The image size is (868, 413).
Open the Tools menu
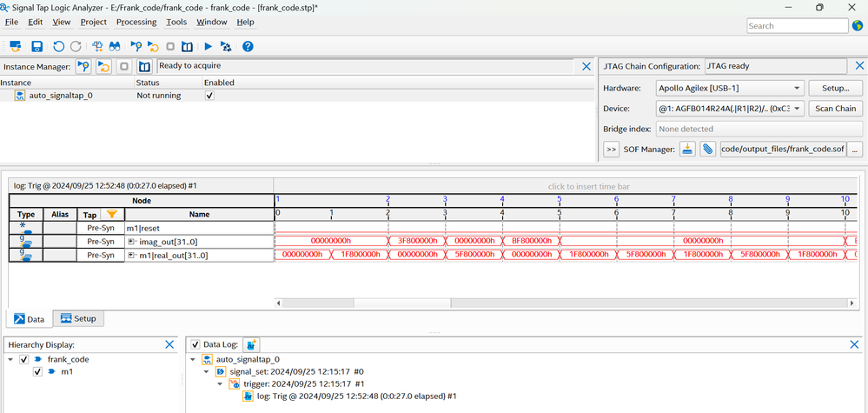point(176,22)
